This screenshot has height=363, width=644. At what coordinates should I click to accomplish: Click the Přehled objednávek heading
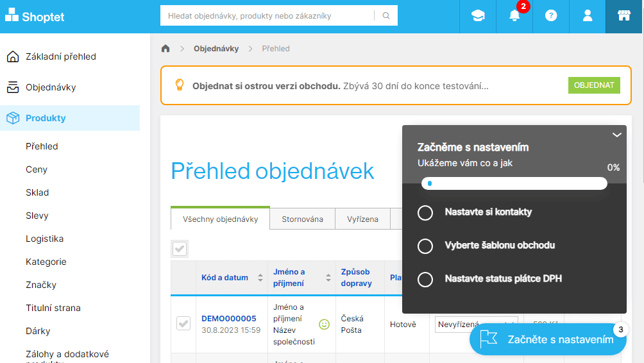273,171
